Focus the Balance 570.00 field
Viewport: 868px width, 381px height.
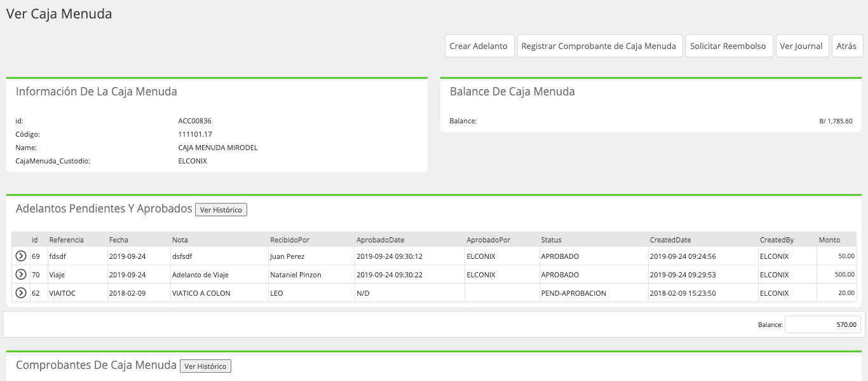[824, 324]
